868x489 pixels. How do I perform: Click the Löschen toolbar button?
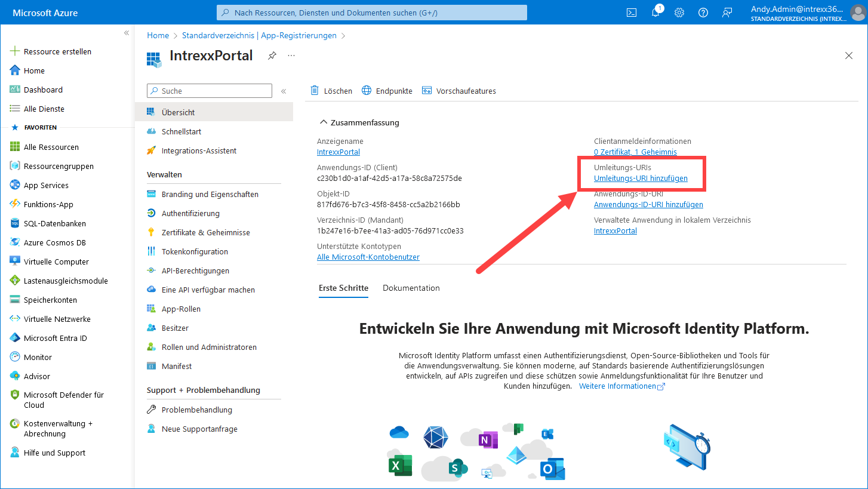coord(331,91)
